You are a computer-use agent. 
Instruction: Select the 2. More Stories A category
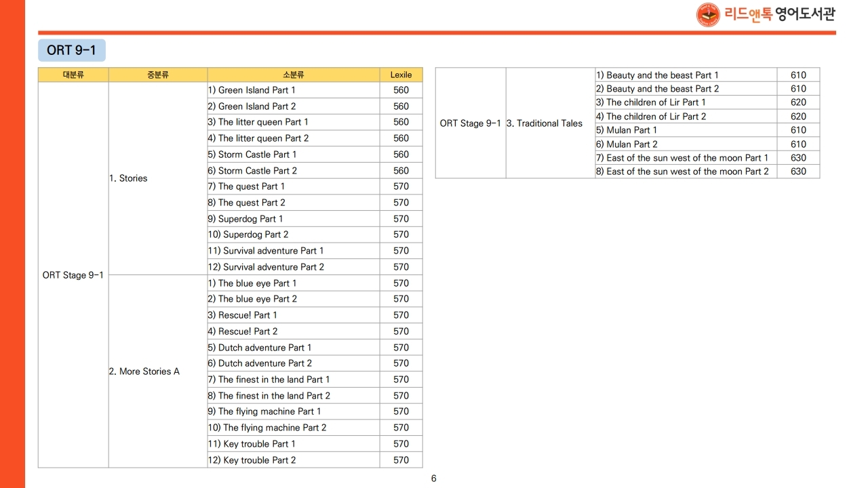pos(144,371)
